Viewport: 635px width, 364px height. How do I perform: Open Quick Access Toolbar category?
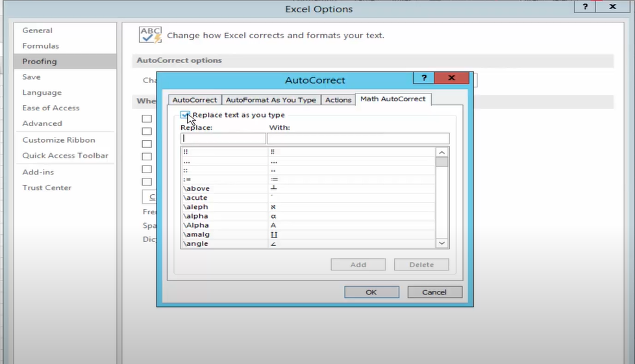pos(65,156)
